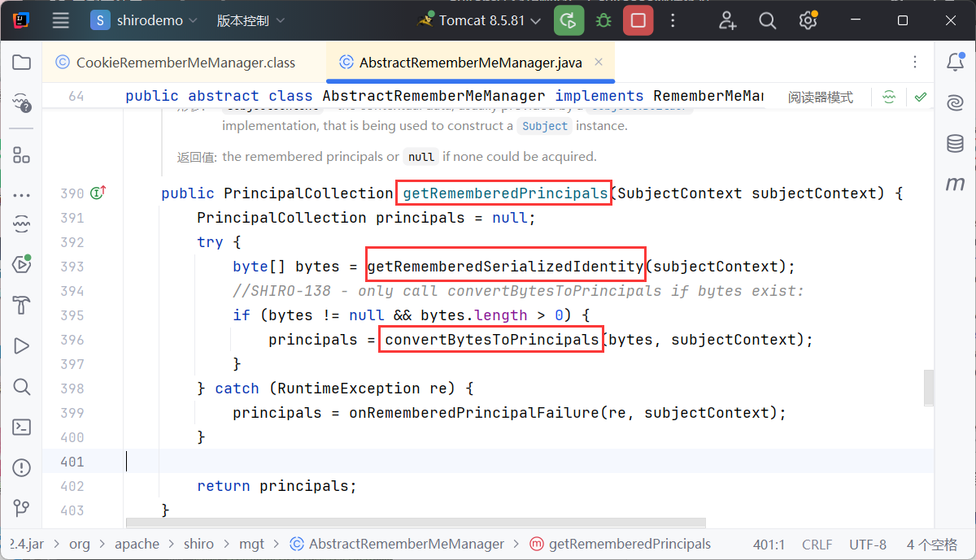Screen dimensions: 976x560
Task: Open the Problems tool window
Action: click(x=22, y=467)
